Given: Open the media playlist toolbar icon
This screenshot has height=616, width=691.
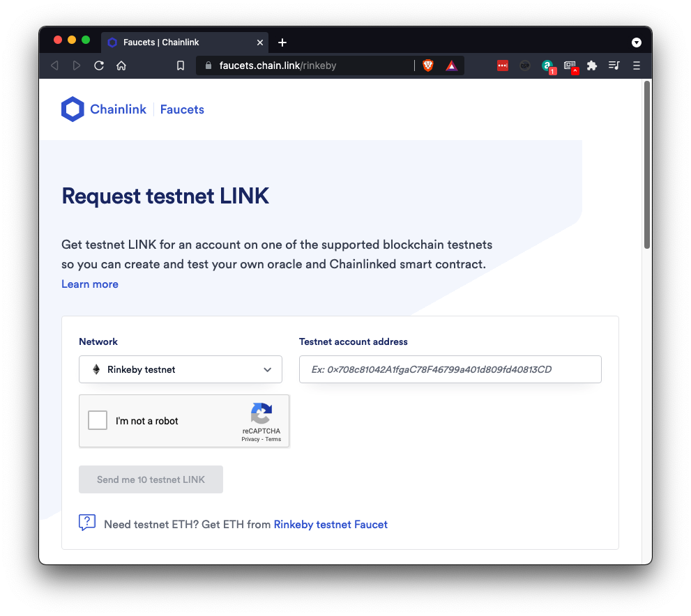Looking at the screenshot, I should click(614, 66).
